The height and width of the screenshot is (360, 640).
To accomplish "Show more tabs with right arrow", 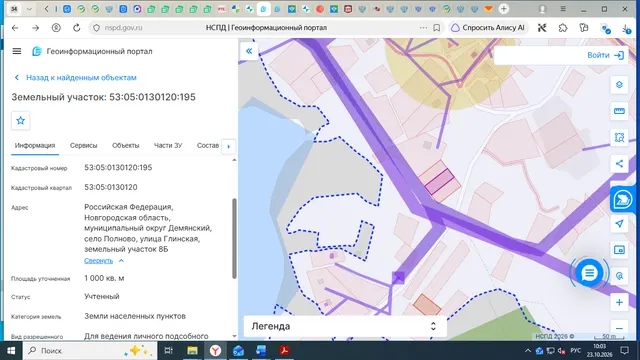I will coord(229,147).
